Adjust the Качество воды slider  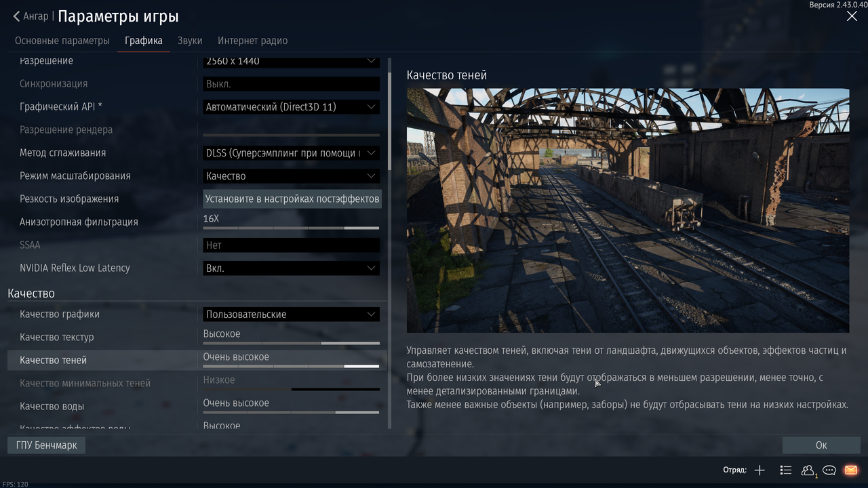292,412
